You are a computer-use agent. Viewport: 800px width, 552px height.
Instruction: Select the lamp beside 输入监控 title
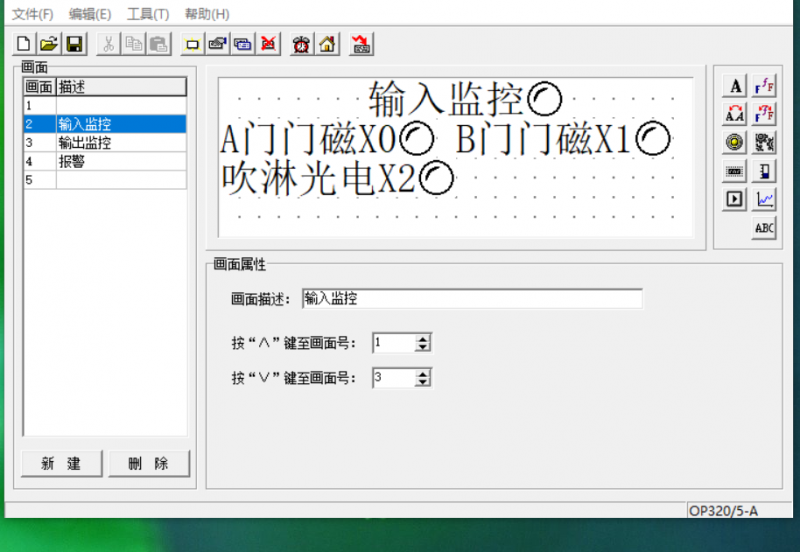tap(544, 99)
